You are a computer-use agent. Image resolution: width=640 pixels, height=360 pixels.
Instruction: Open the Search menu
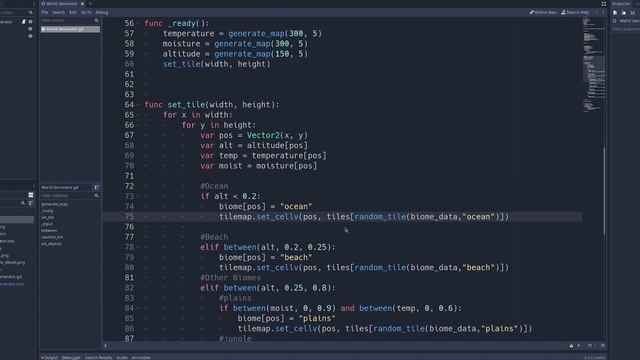click(58, 12)
